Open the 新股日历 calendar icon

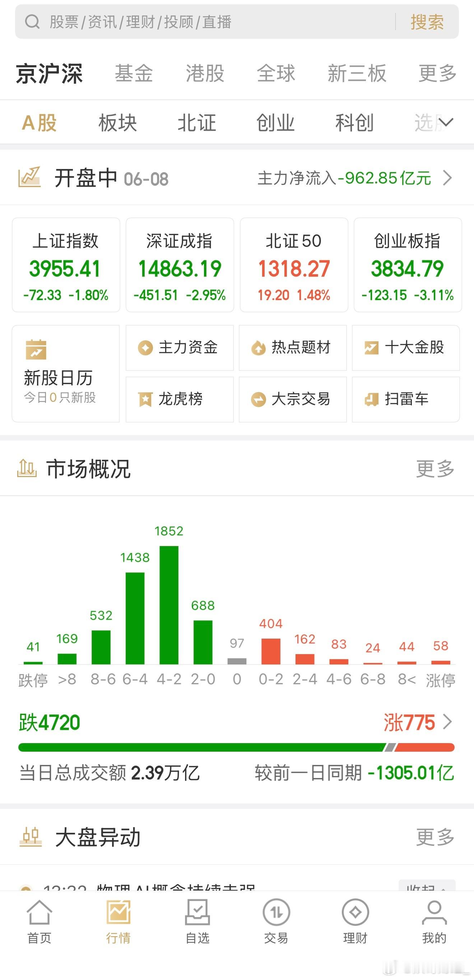36,349
